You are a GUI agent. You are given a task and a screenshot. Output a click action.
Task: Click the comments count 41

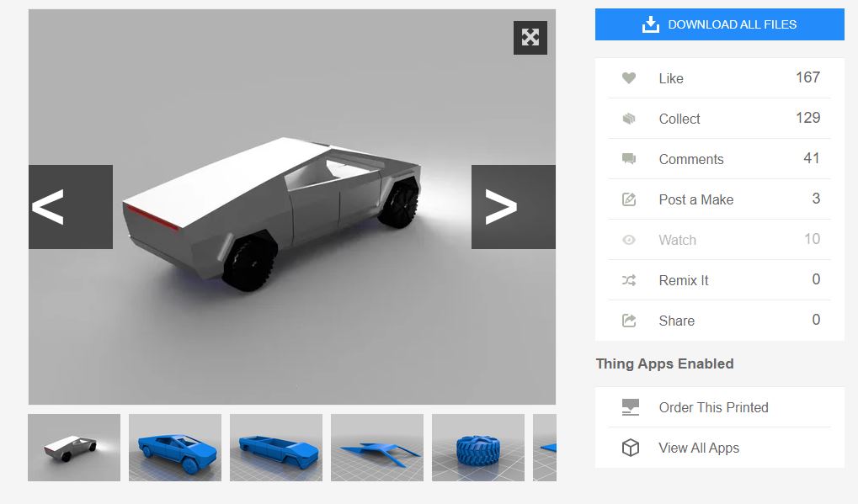click(812, 158)
